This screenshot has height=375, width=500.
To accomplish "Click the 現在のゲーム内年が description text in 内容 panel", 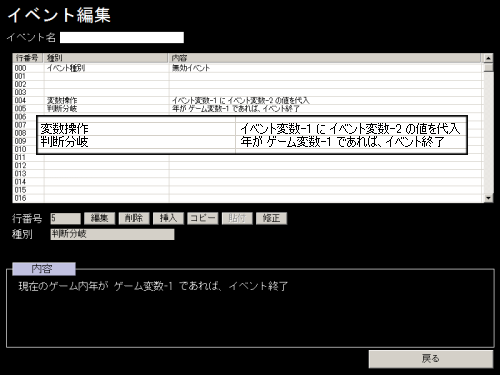I will [x=153, y=286].
